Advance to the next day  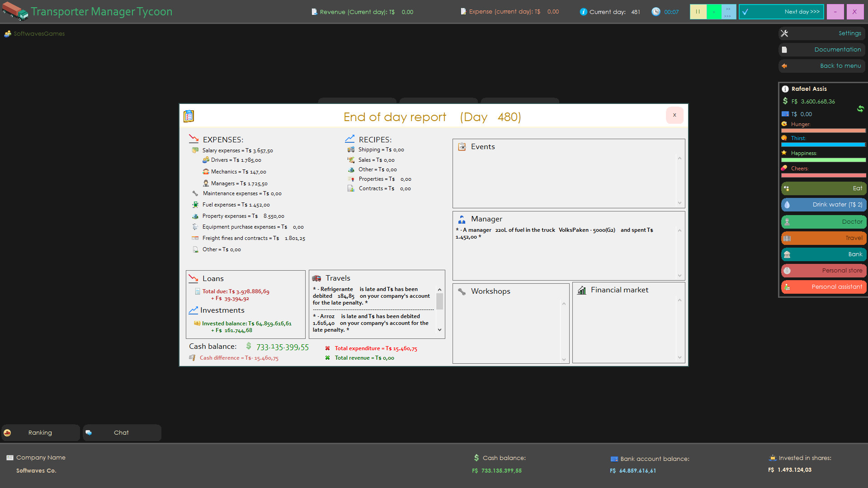781,11
